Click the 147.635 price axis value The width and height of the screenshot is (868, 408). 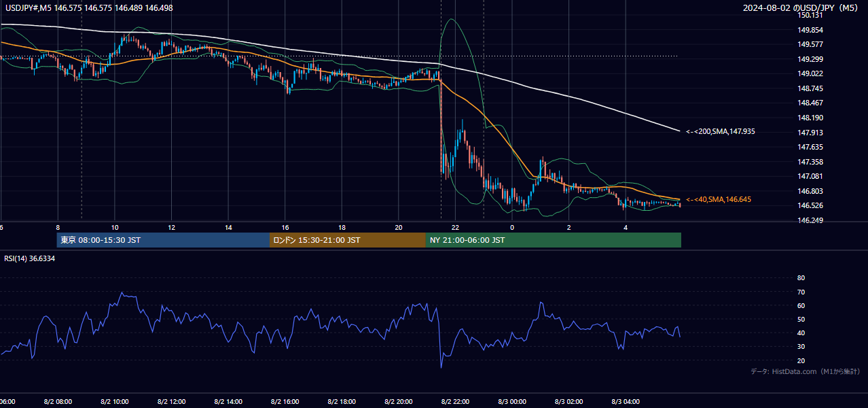point(810,147)
